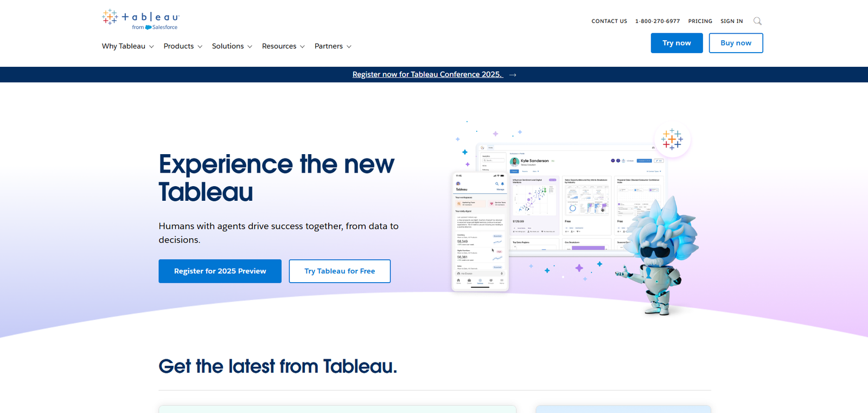Click the Try now button
The height and width of the screenshot is (413, 868).
pyautogui.click(x=676, y=43)
